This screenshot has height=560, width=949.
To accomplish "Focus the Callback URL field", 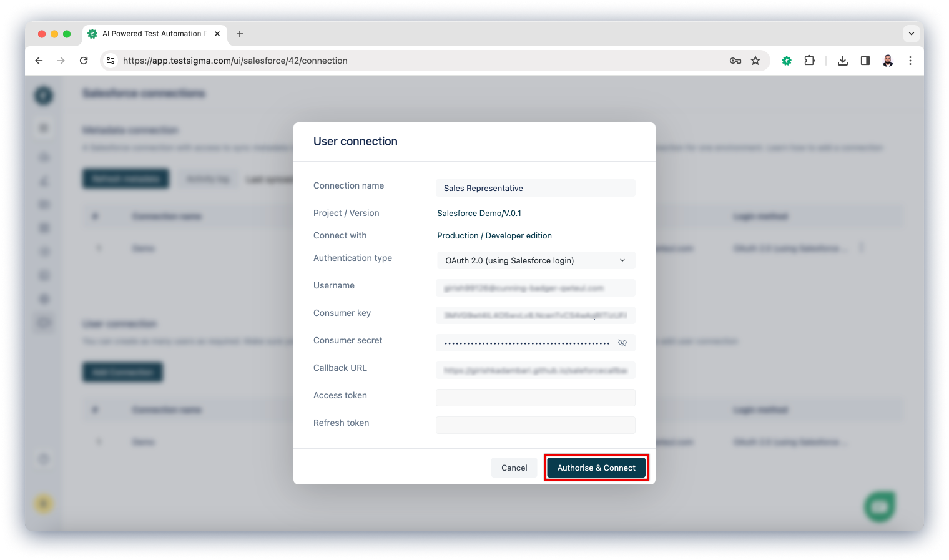I will (x=536, y=370).
